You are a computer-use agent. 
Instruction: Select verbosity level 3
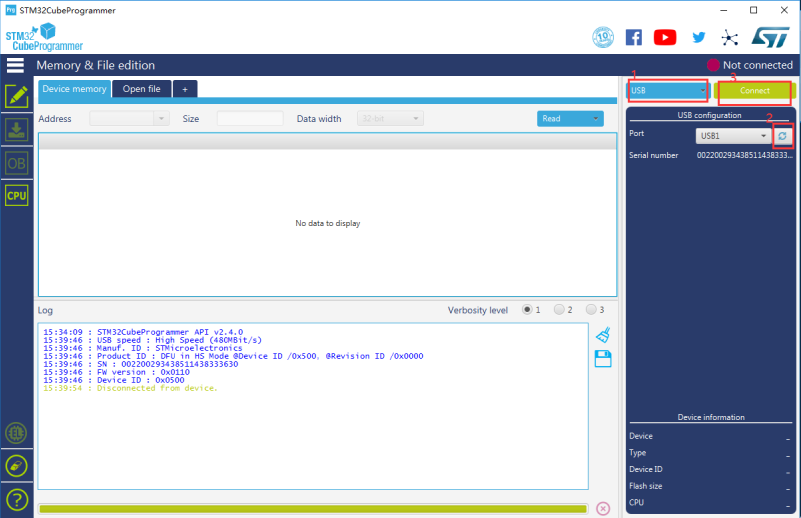click(591, 310)
